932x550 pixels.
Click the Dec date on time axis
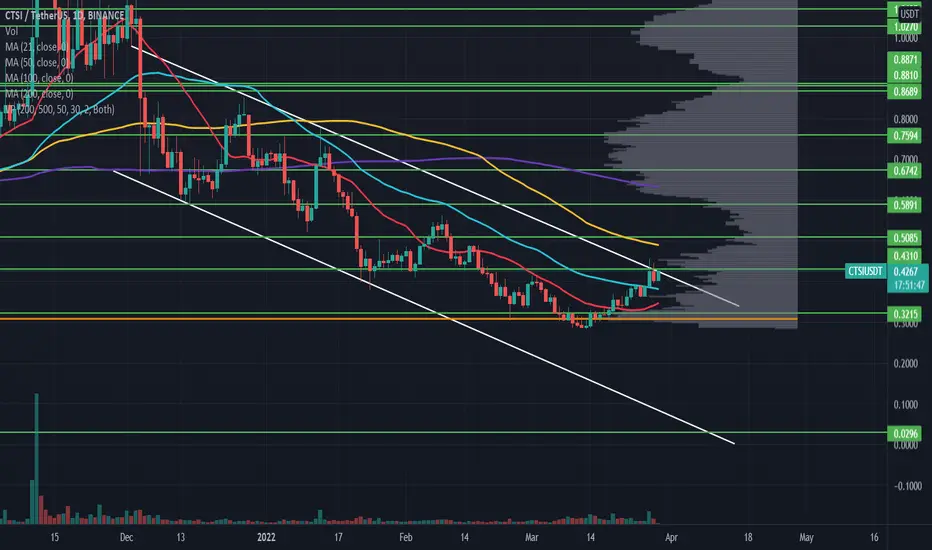(126, 538)
